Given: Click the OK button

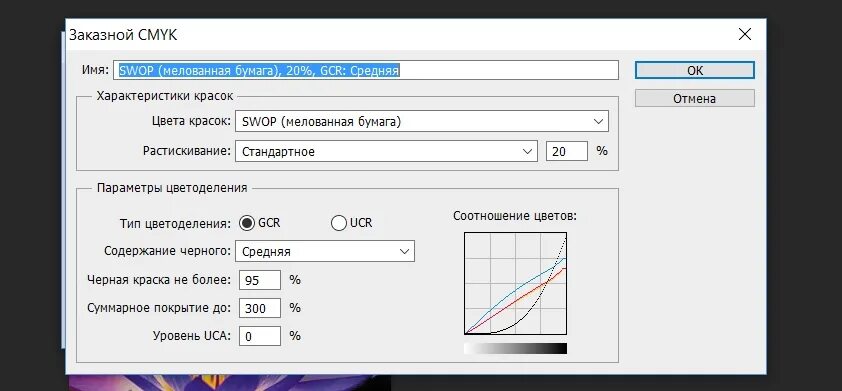Looking at the screenshot, I should [694, 70].
